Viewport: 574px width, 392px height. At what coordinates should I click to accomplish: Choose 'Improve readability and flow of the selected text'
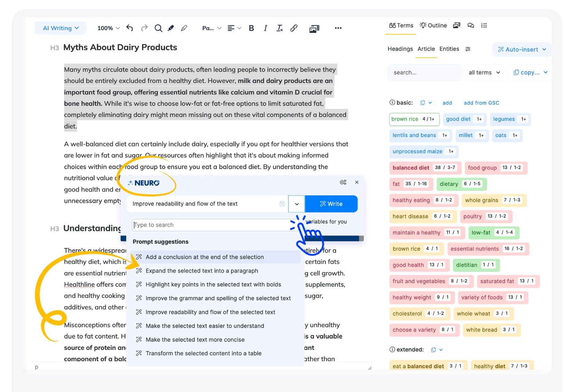[215, 312]
